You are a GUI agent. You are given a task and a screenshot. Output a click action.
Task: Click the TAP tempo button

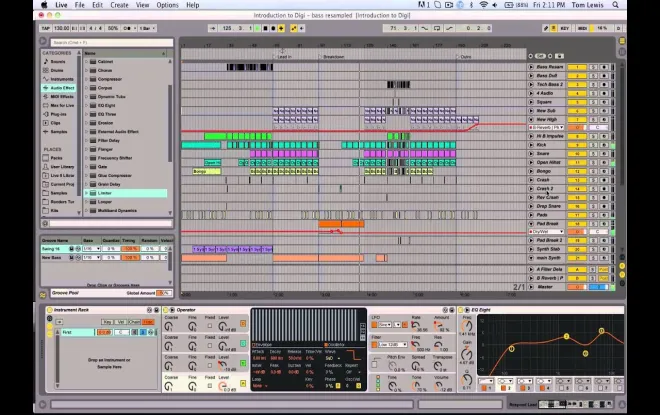pyautogui.click(x=45, y=28)
